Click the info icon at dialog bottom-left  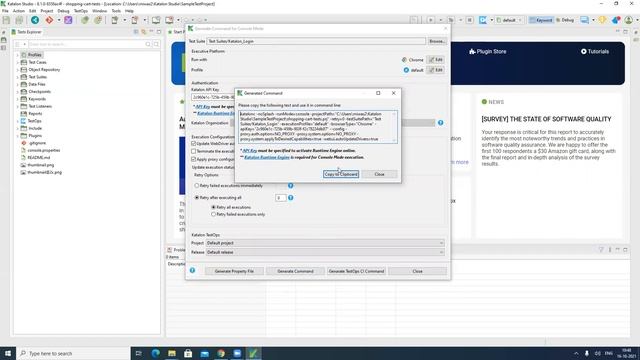[x=192, y=270]
